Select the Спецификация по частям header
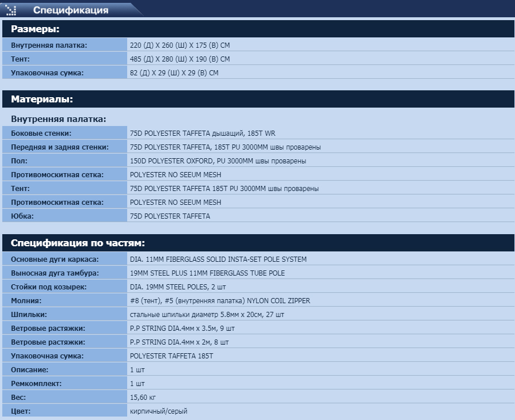 pyautogui.click(x=258, y=243)
